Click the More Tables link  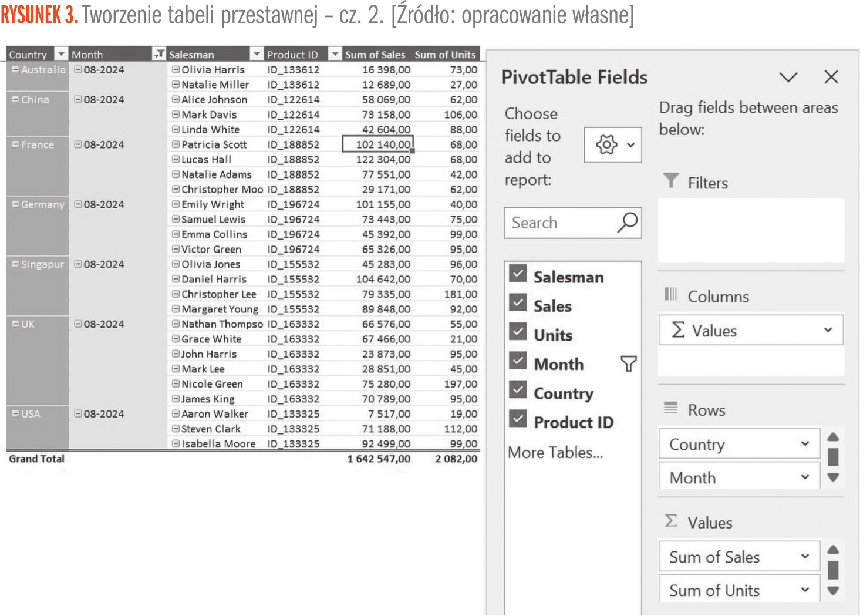(x=555, y=453)
